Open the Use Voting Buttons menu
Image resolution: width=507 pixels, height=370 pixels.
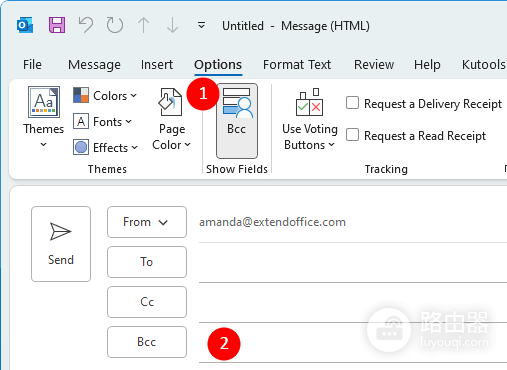[x=310, y=120]
